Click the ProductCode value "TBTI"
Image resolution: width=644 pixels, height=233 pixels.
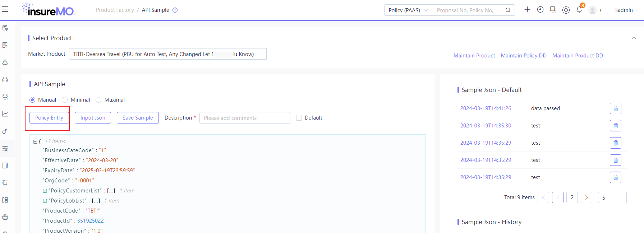point(93,211)
